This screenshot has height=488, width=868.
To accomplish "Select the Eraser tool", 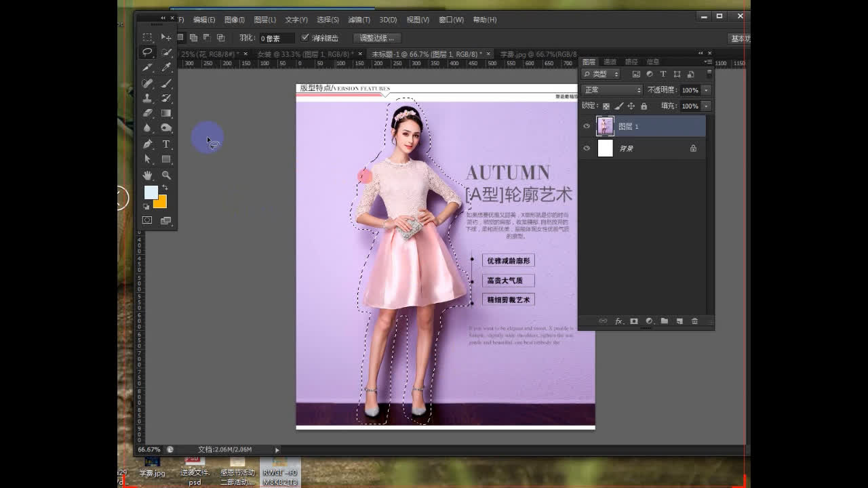I will pyautogui.click(x=147, y=113).
